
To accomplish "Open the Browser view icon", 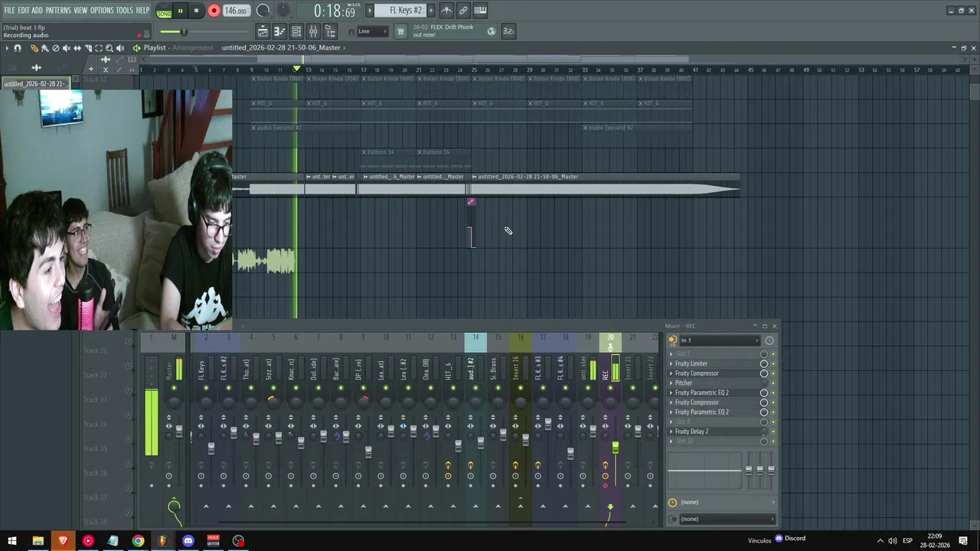I will tap(330, 31).
